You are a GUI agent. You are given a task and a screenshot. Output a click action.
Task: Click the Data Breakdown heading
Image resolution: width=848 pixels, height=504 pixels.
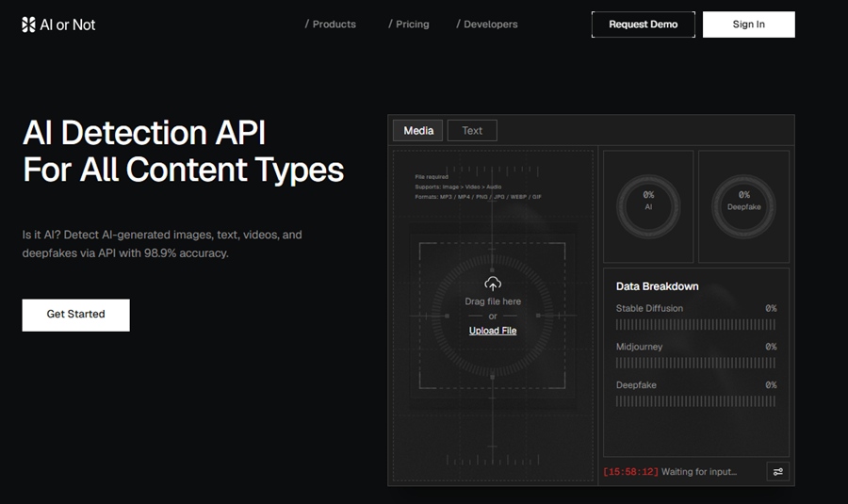pyautogui.click(x=657, y=286)
